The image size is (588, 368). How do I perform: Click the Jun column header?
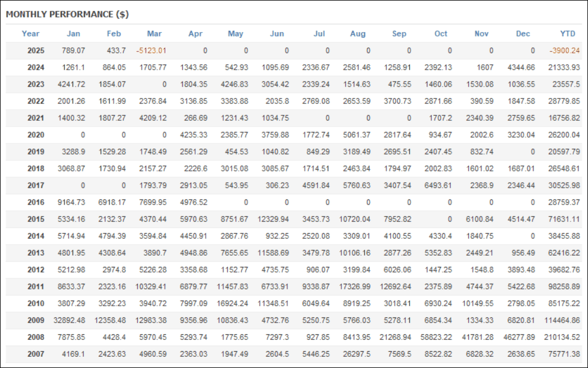click(x=277, y=34)
